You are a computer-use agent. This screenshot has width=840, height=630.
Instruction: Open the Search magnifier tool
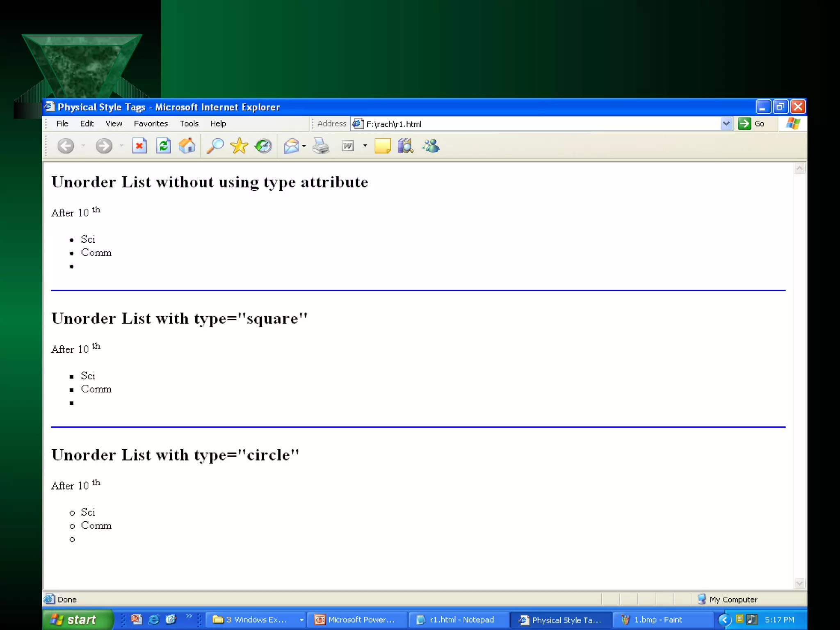215,146
